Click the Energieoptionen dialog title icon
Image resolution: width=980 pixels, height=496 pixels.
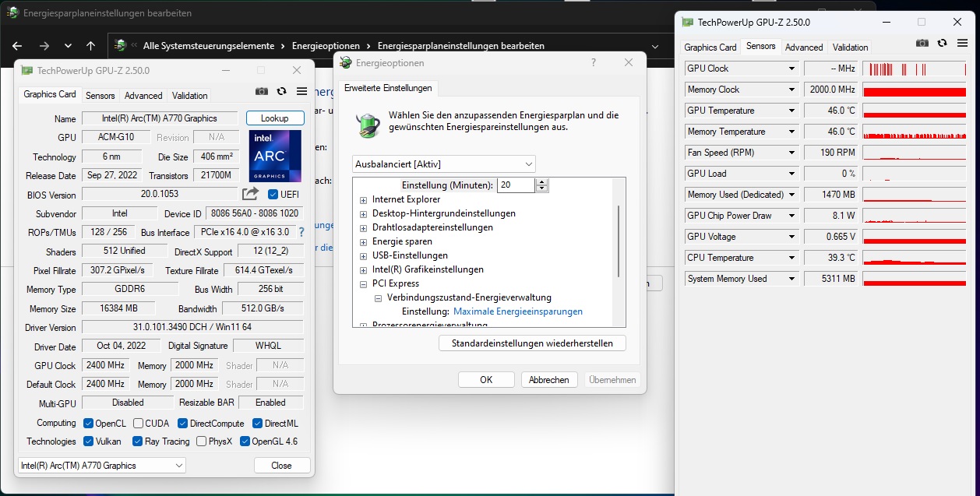[347, 62]
